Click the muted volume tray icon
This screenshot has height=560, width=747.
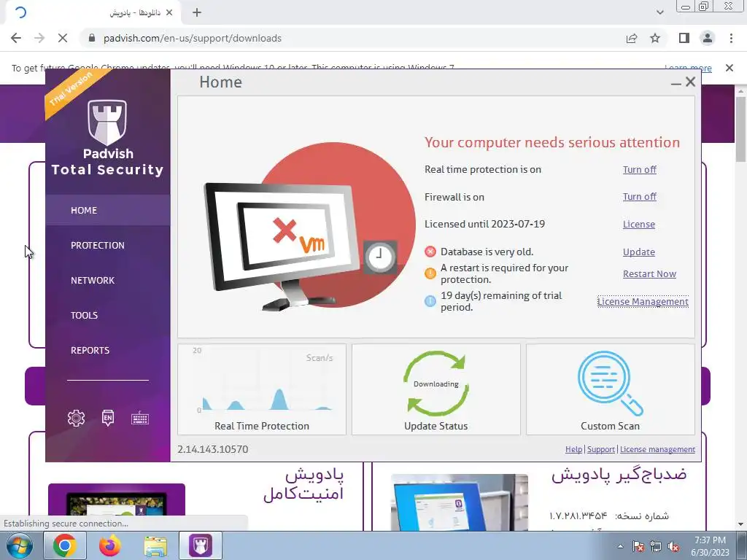[673, 547]
